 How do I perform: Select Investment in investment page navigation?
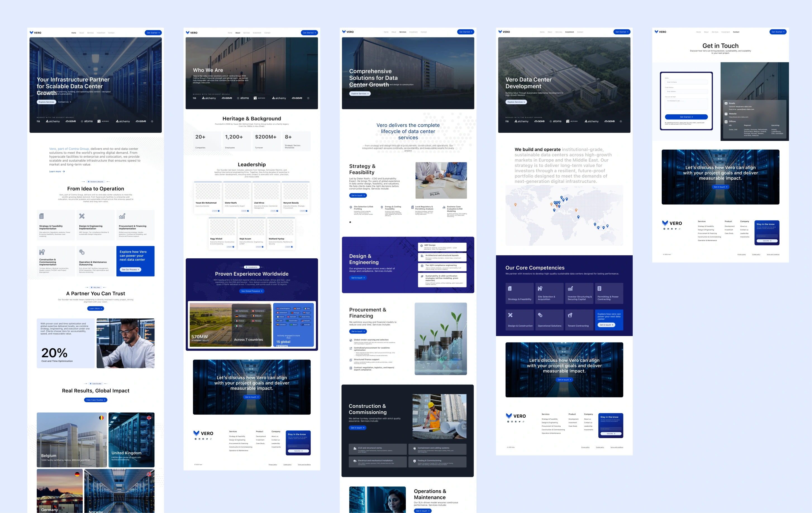point(570,32)
